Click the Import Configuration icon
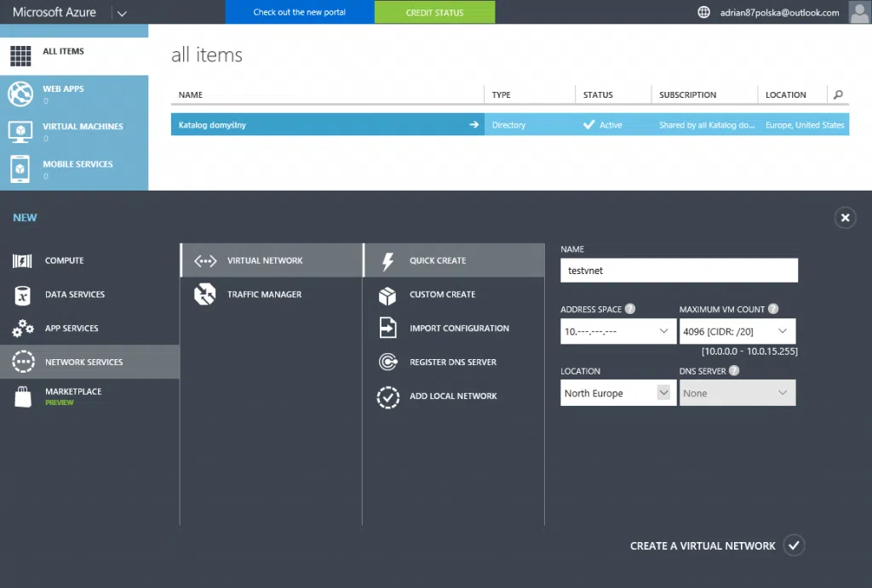The width and height of the screenshot is (872, 588). (387, 328)
